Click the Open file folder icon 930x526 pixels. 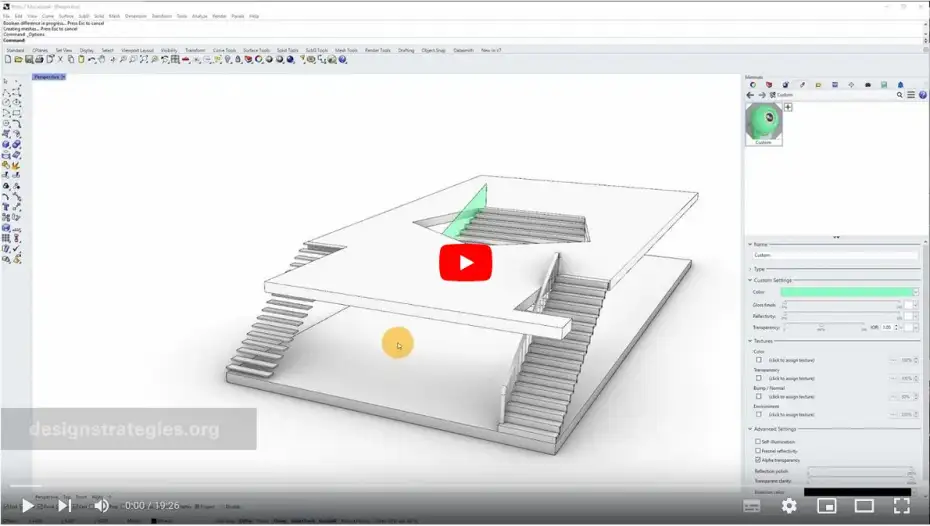point(18,59)
